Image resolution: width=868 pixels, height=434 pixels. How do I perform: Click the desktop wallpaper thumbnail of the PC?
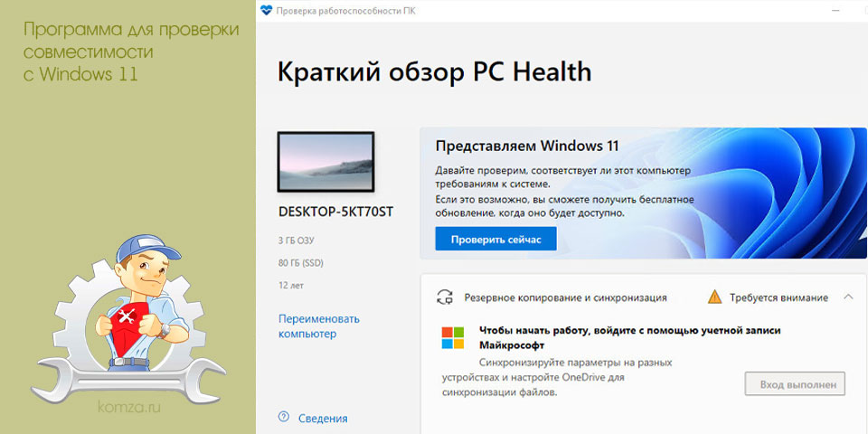click(x=325, y=162)
